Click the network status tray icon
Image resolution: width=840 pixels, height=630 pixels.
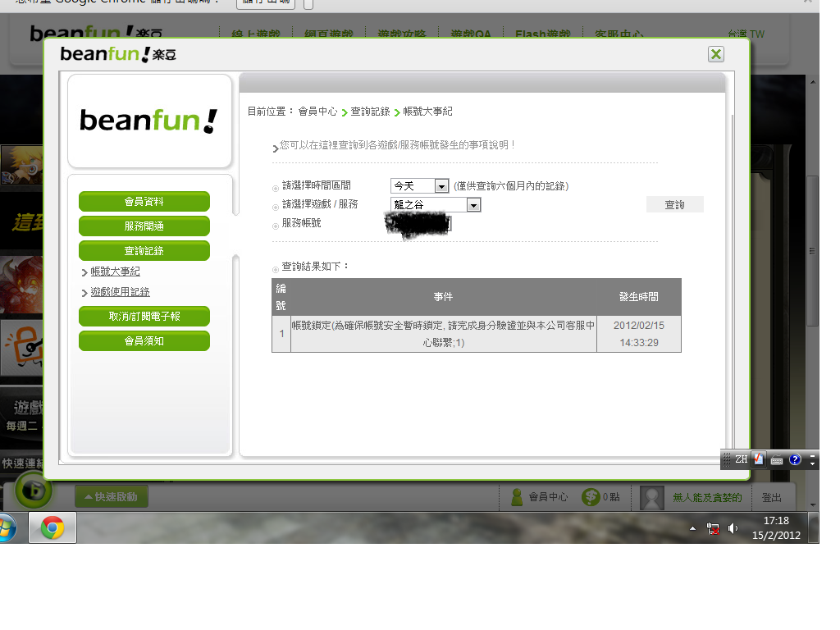(713, 529)
